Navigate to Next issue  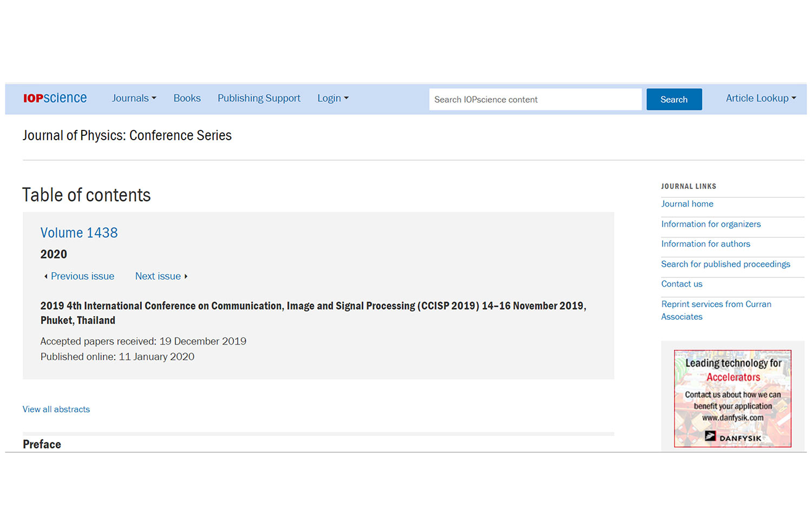coord(158,276)
